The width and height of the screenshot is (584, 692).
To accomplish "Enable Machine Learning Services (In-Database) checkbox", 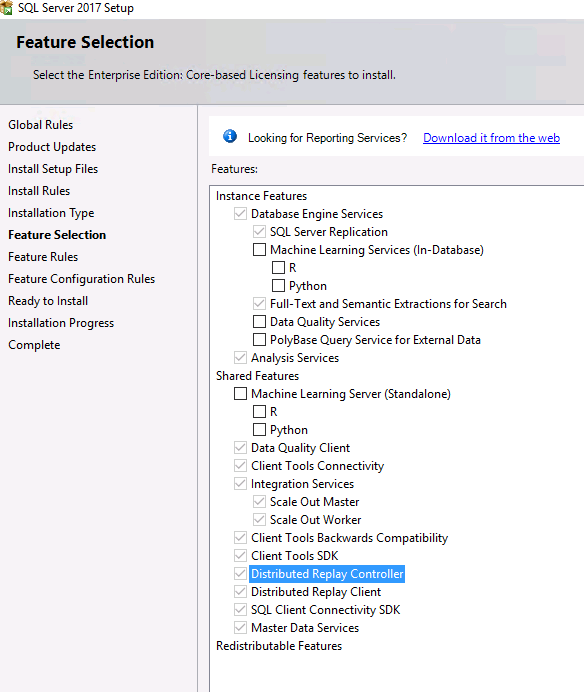I will pyautogui.click(x=259, y=250).
